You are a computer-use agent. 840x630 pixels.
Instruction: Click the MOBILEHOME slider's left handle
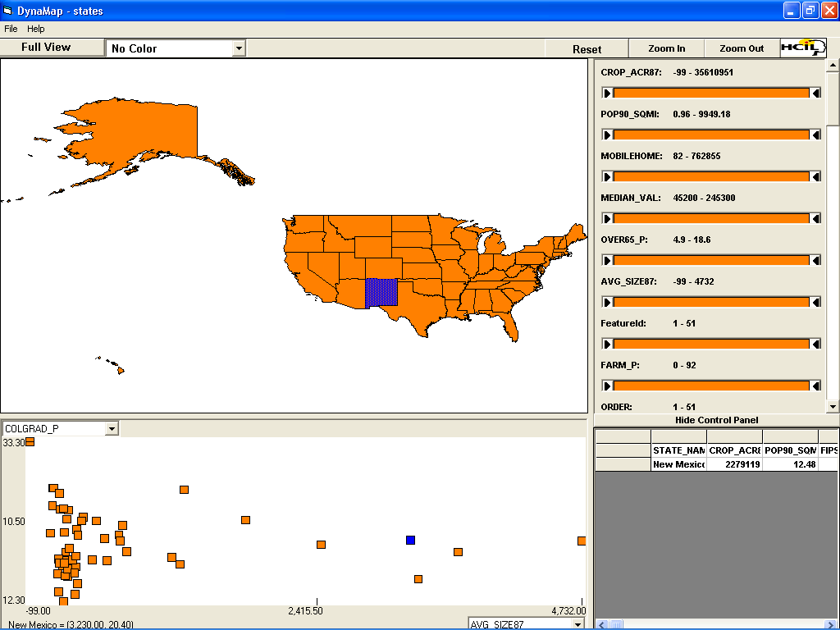[607, 177]
